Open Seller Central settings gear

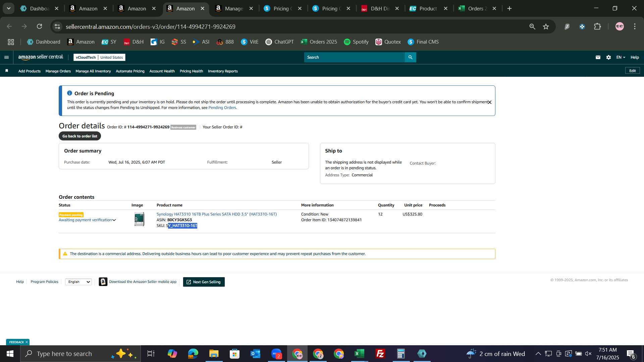coord(608,57)
